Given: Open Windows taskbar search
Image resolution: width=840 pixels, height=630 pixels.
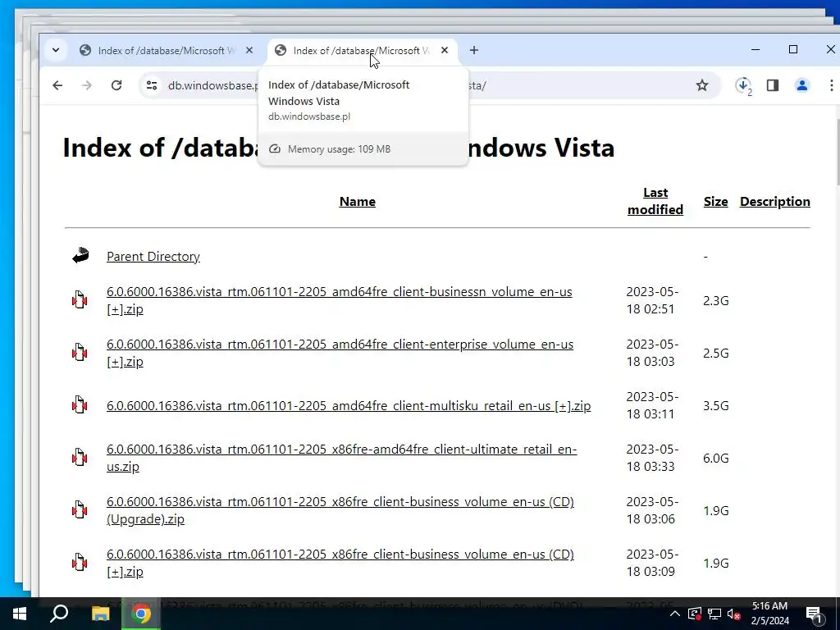Looking at the screenshot, I should click(x=59, y=614).
